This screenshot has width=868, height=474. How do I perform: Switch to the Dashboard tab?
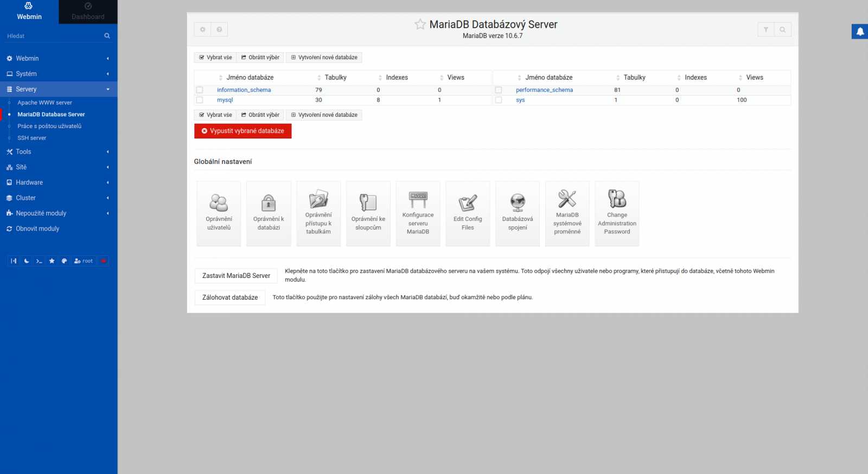[x=88, y=11]
